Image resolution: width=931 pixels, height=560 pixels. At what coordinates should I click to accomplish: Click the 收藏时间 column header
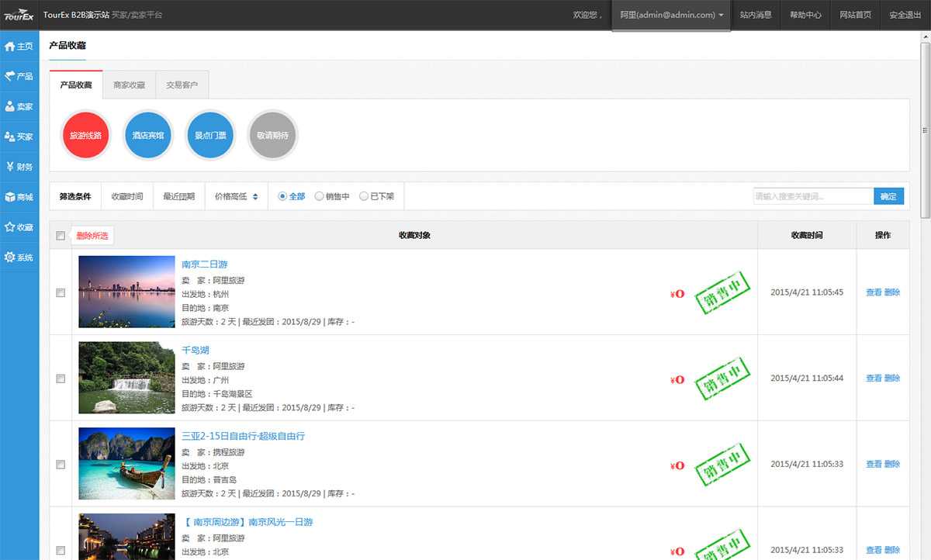807,235
